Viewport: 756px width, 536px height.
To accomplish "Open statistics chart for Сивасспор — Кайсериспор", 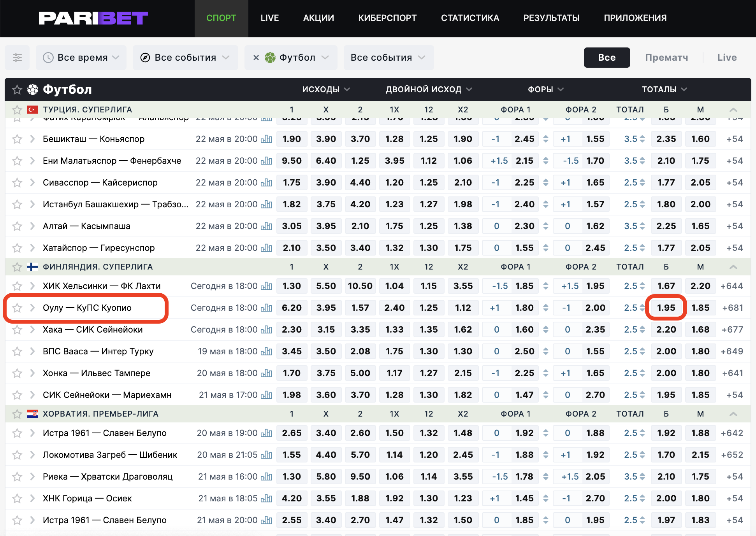I will [266, 182].
